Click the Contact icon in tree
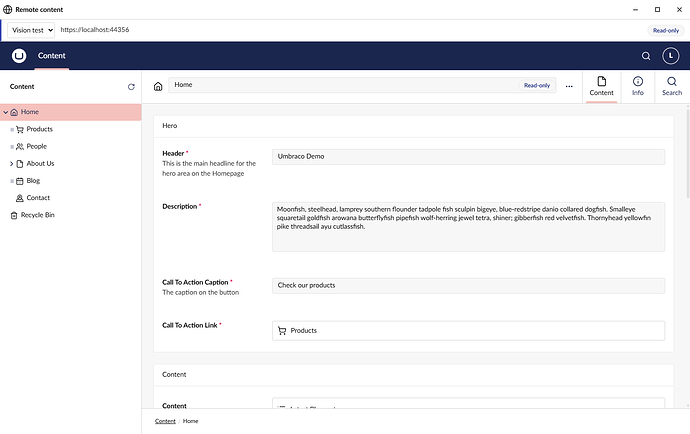Screen dimensions: 690x434 20,198
